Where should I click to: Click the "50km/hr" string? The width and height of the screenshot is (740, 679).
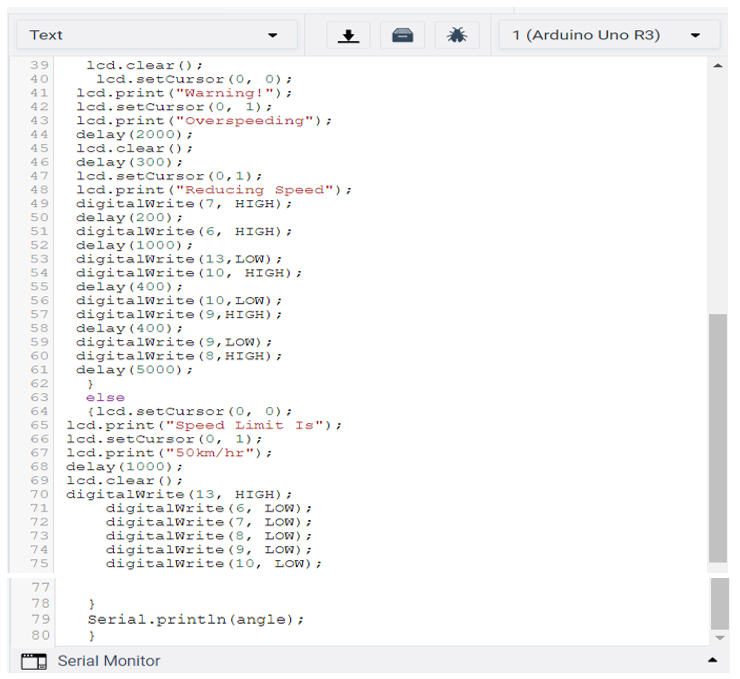[x=210, y=453]
